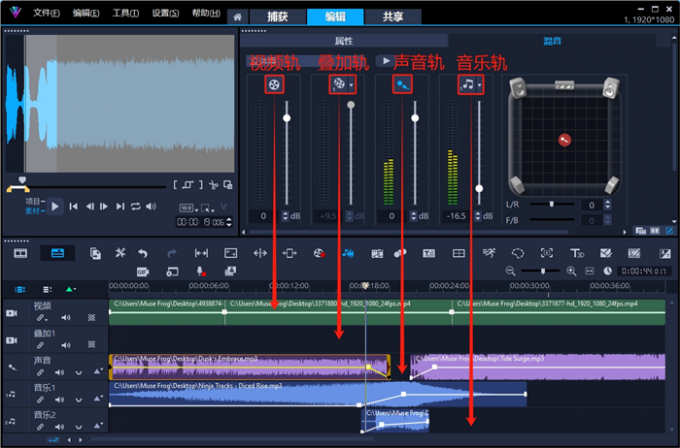Click the music track volume slider handle

(x=480, y=188)
